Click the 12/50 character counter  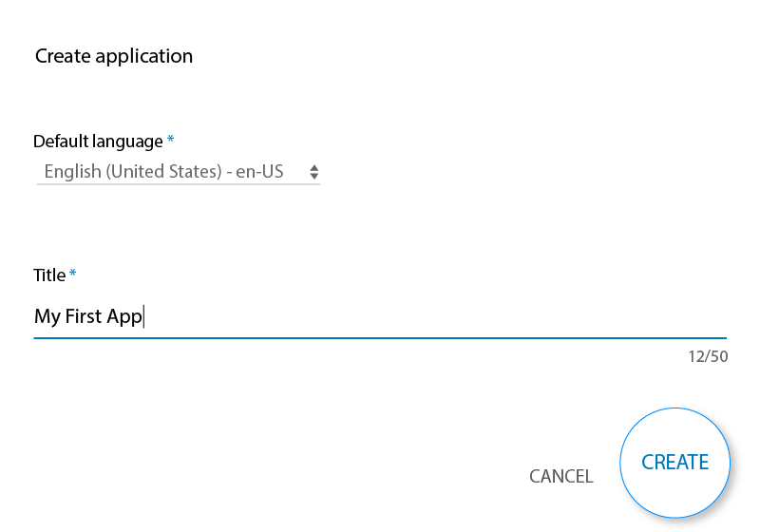[708, 356]
